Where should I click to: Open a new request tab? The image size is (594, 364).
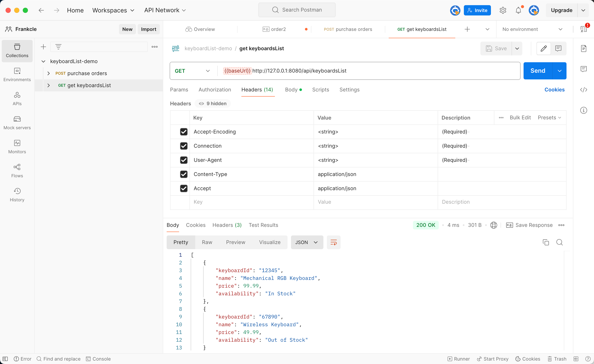[x=467, y=29]
